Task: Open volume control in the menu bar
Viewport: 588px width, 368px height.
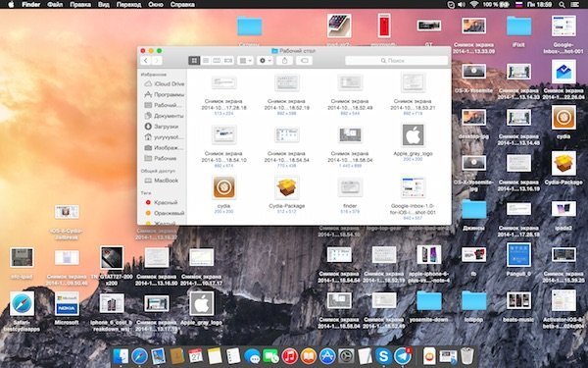Action: pos(462,5)
